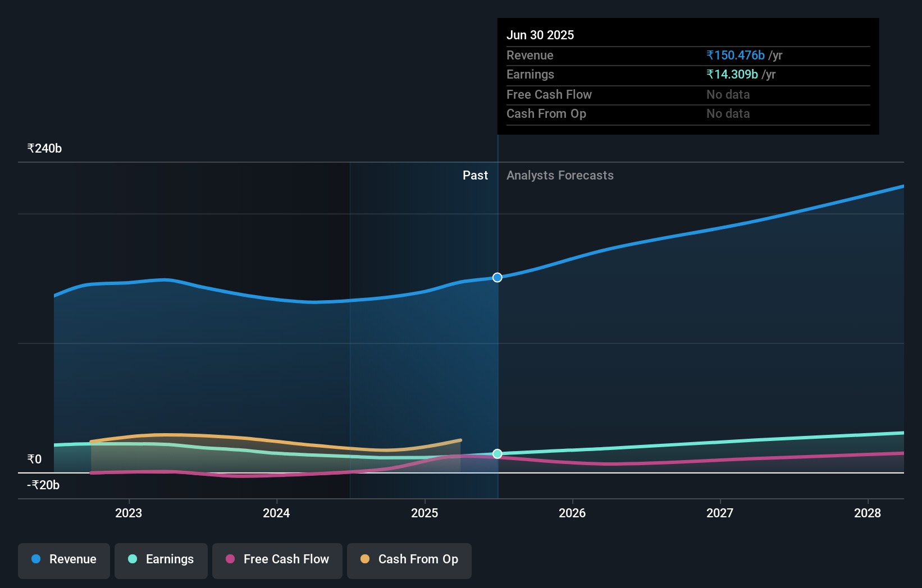Screen dimensions: 922x588
Task: Click the ₹0 y-axis label
Action: click(34, 460)
